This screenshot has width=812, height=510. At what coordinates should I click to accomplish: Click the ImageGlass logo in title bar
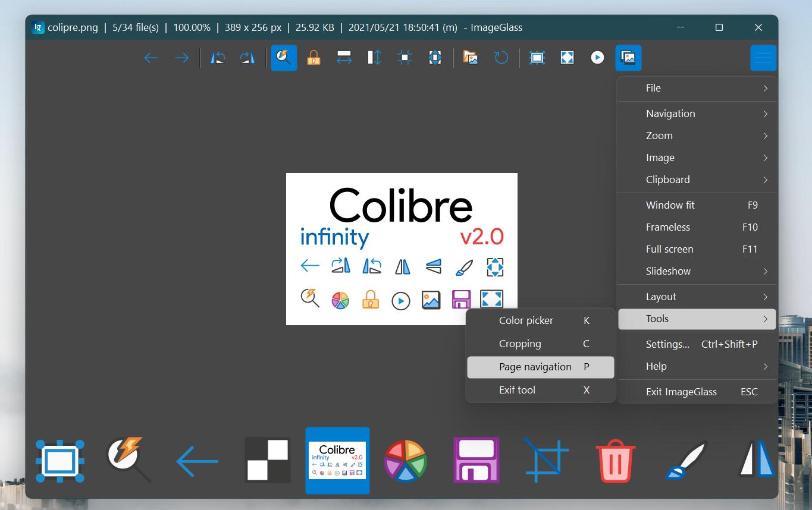pos(38,27)
